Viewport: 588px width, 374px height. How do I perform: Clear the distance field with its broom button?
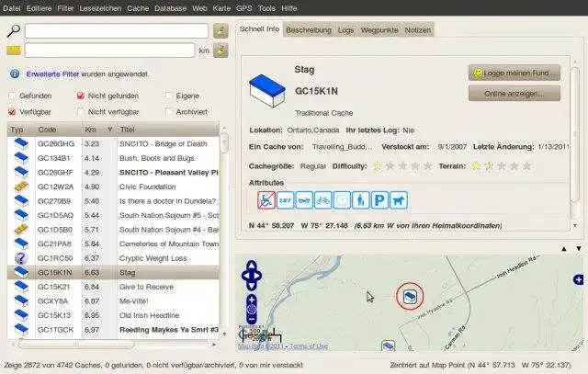coord(220,50)
